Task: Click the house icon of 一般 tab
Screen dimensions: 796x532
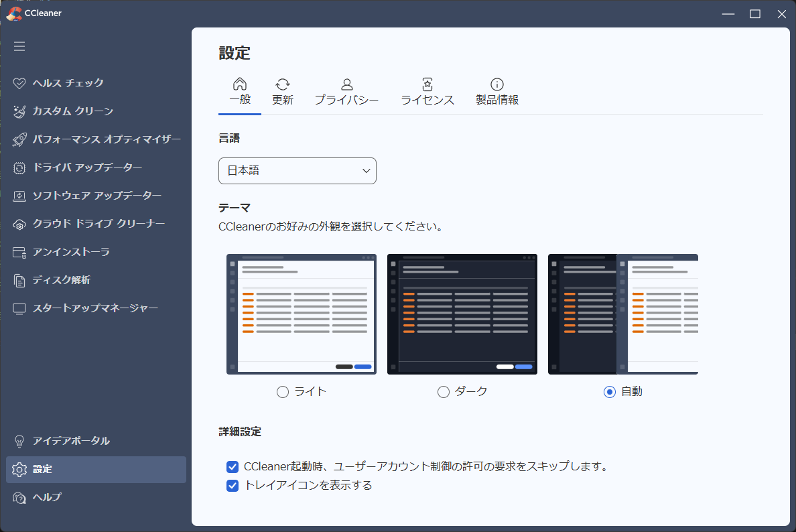Action: 240,84
